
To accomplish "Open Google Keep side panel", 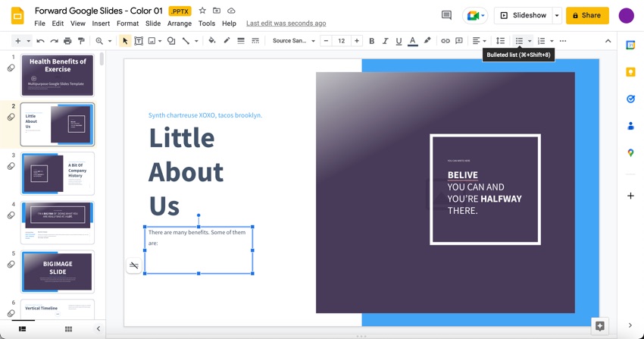I will click(630, 72).
